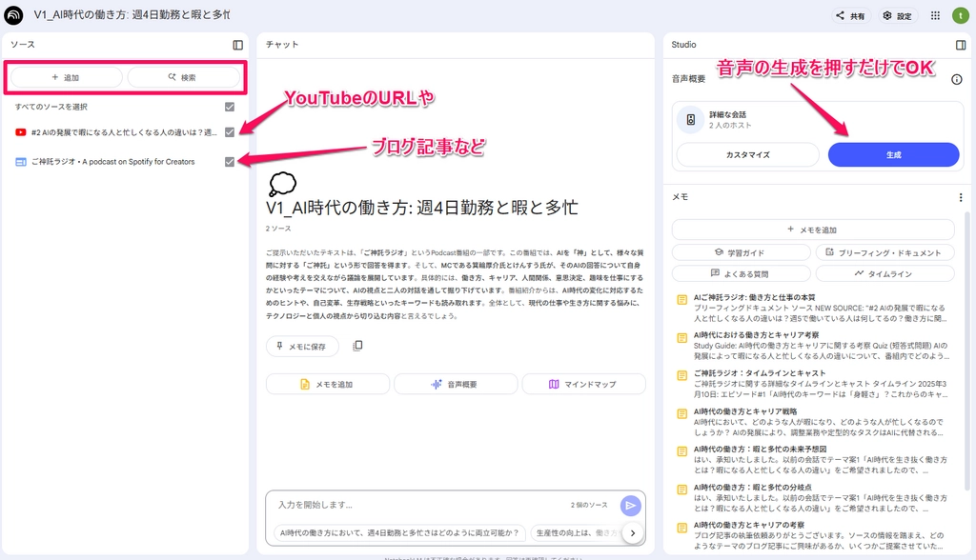Open note AI時代の働き方：暇と多忙の分岐点
Screen dimensions: 976x560
(x=812, y=497)
